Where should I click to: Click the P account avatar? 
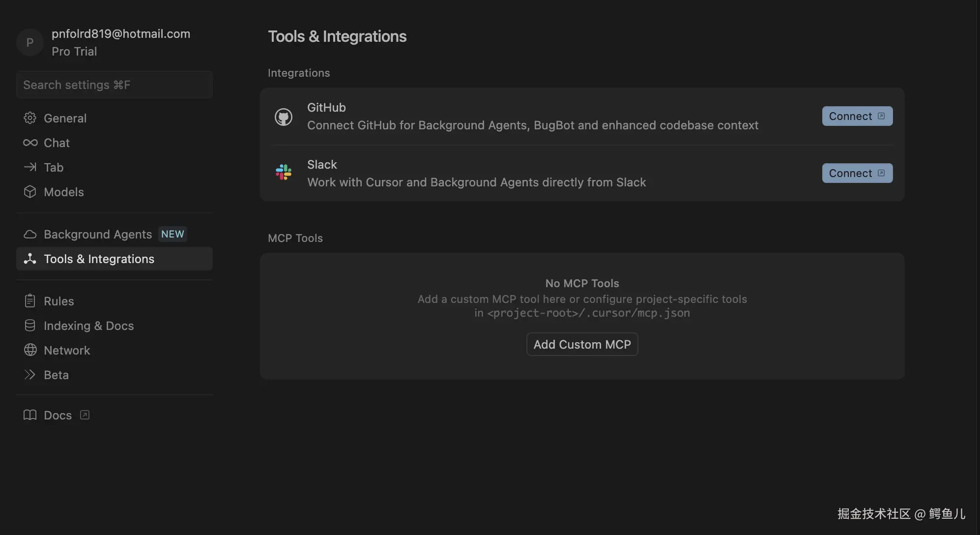pyautogui.click(x=29, y=42)
